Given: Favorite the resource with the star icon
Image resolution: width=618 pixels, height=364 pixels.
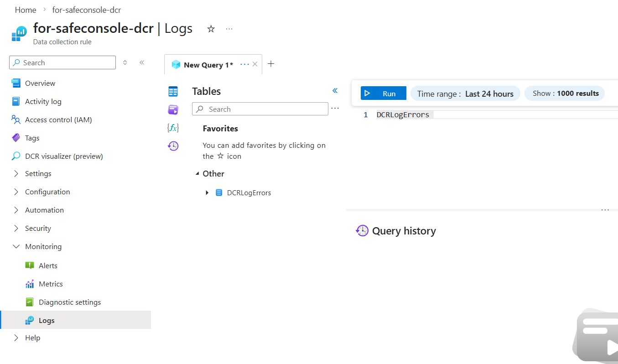Looking at the screenshot, I should tap(211, 29).
